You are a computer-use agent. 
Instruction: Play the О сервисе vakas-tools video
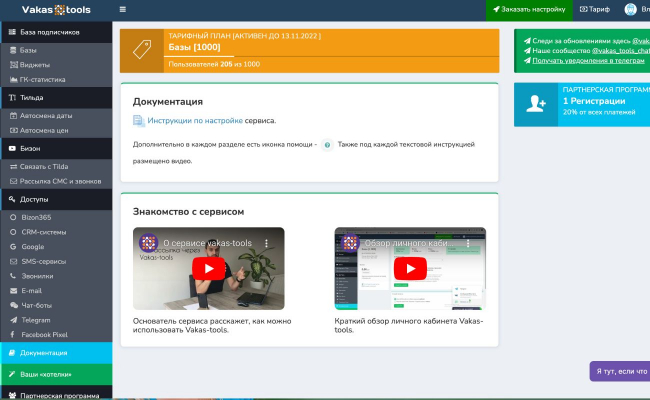209,269
